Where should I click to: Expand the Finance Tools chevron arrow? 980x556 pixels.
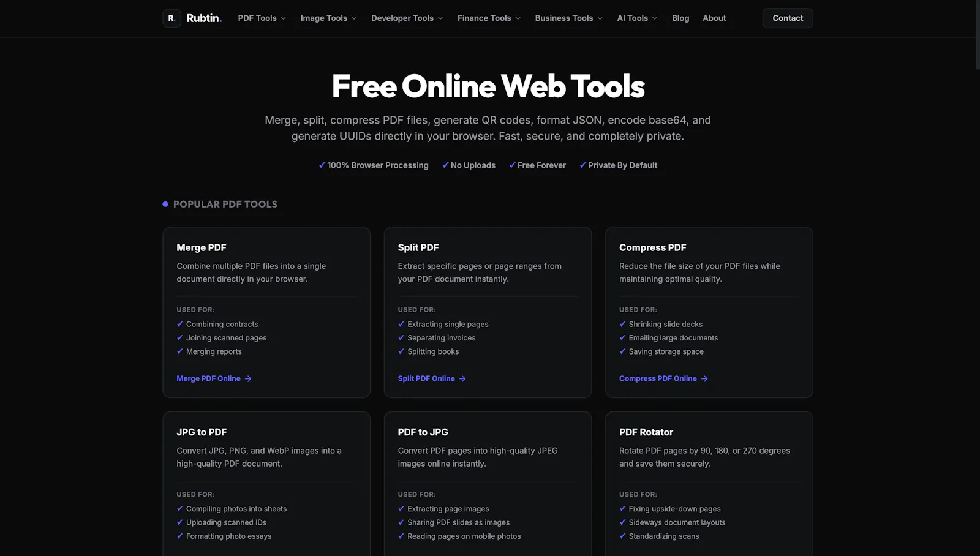518,18
